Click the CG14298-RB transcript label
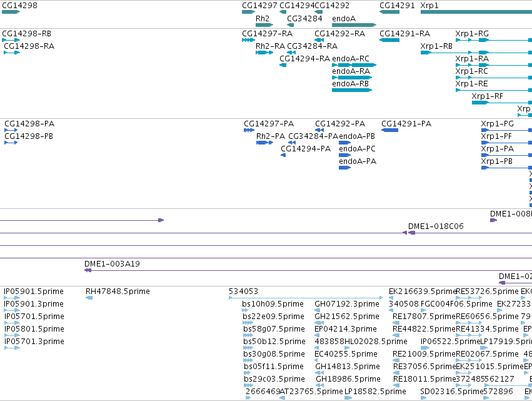Screen dimensions: 532x401 pyautogui.click(x=26, y=34)
